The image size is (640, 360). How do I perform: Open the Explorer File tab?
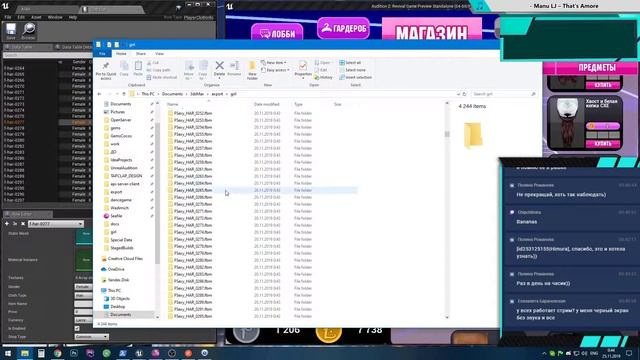pos(102,53)
